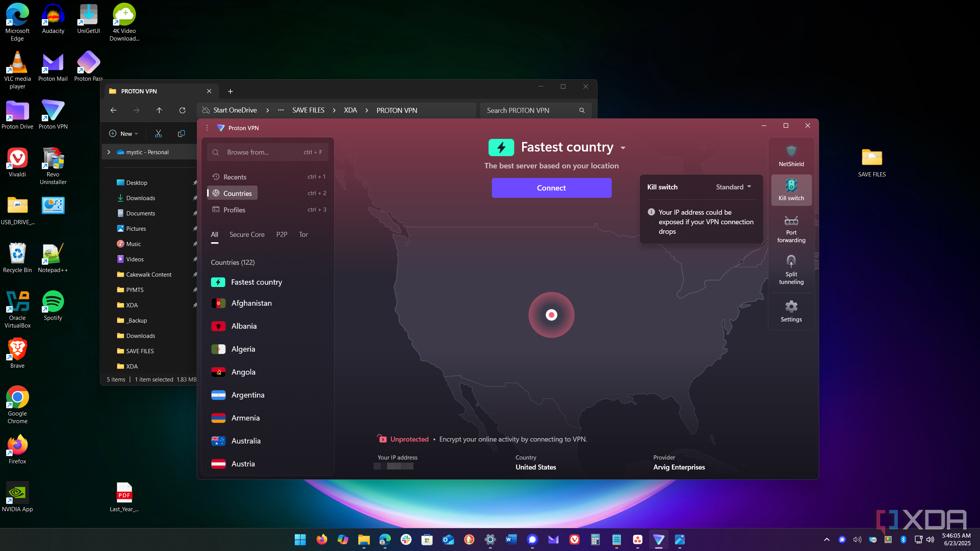Open Notepad++ desktop shortcut

pyautogui.click(x=53, y=258)
